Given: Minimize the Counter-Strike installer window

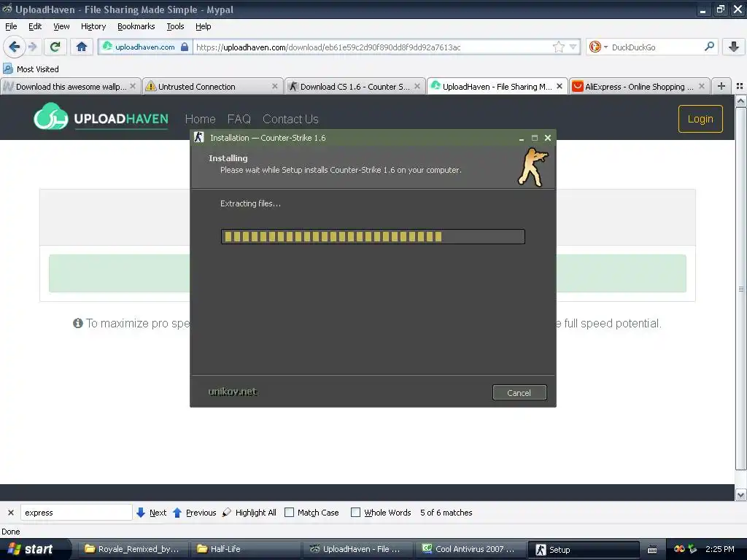Looking at the screenshot, I should (x=522, y=138).
